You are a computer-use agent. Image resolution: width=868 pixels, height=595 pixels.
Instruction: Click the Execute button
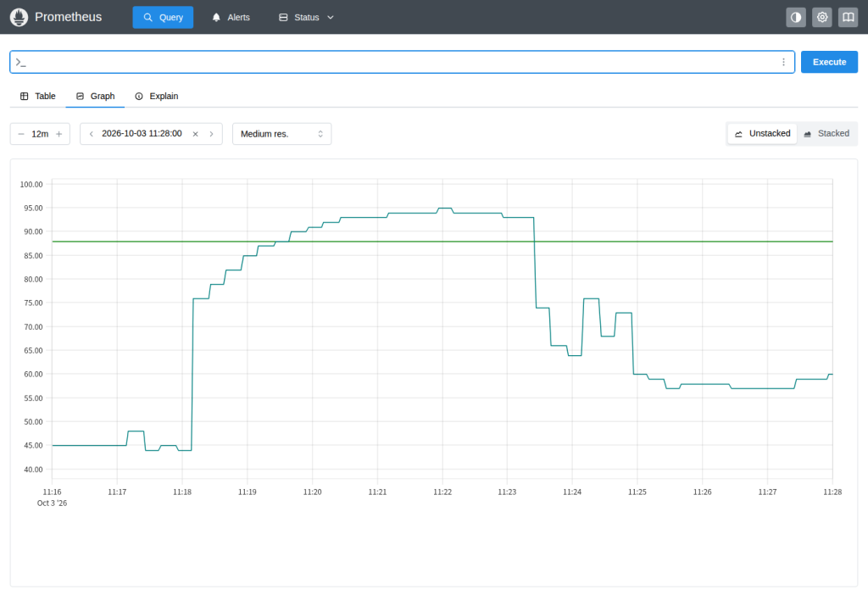829,62
